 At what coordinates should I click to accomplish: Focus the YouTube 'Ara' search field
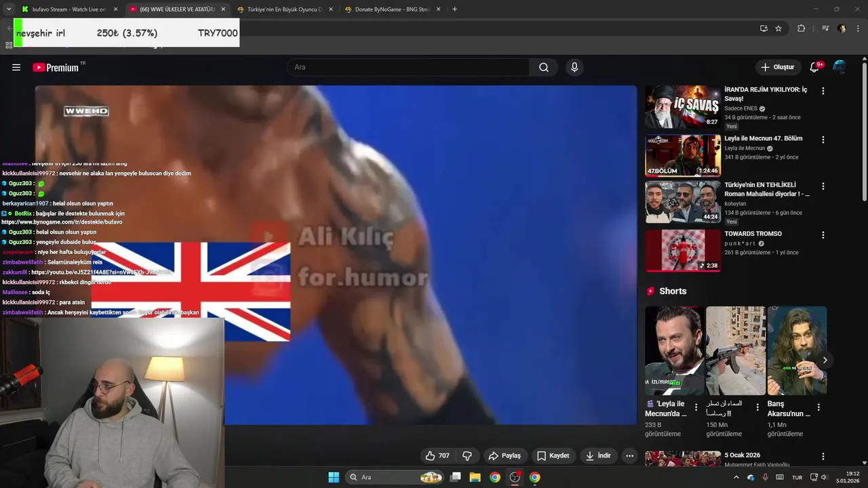point(408,67)
